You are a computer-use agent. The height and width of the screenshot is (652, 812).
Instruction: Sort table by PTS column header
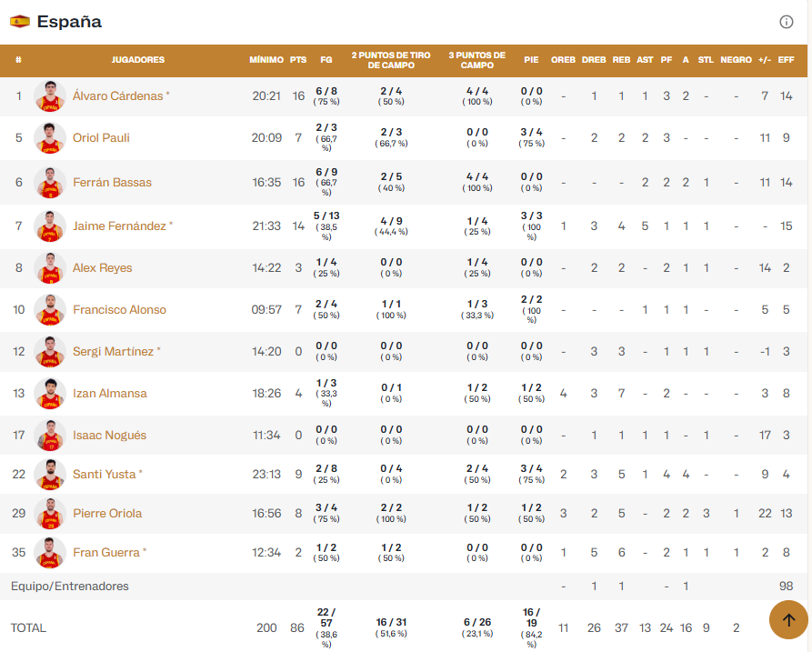point(298,60)
